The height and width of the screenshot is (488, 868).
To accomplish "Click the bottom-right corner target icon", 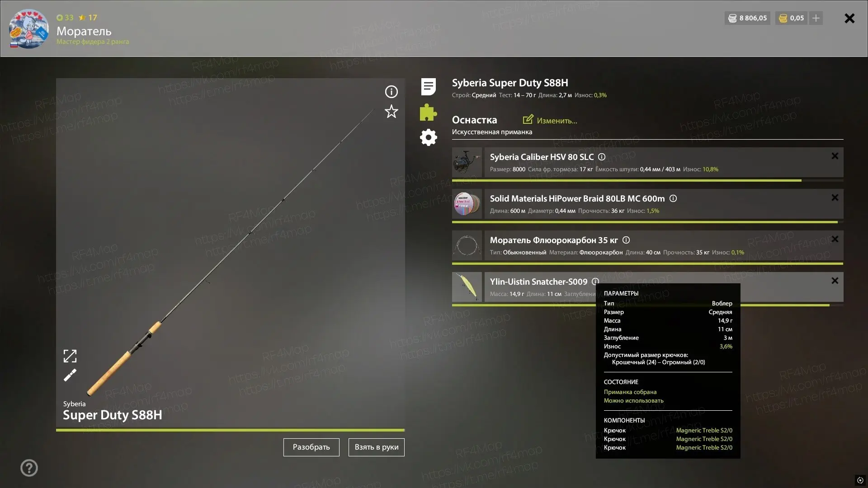I will tap(860, 480).
